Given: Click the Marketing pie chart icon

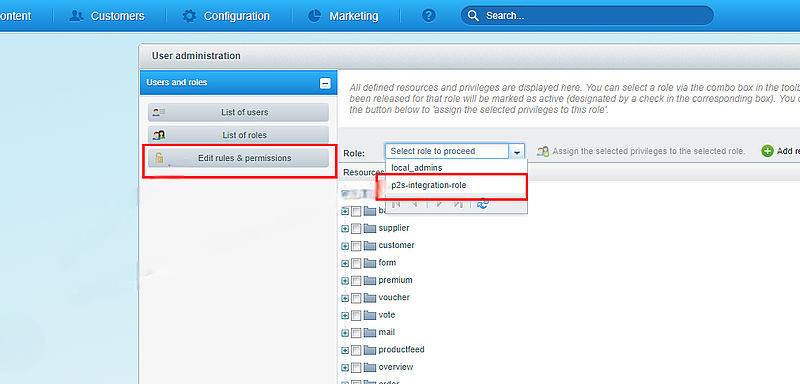Looking at the screenshot, I should point(315,16).
